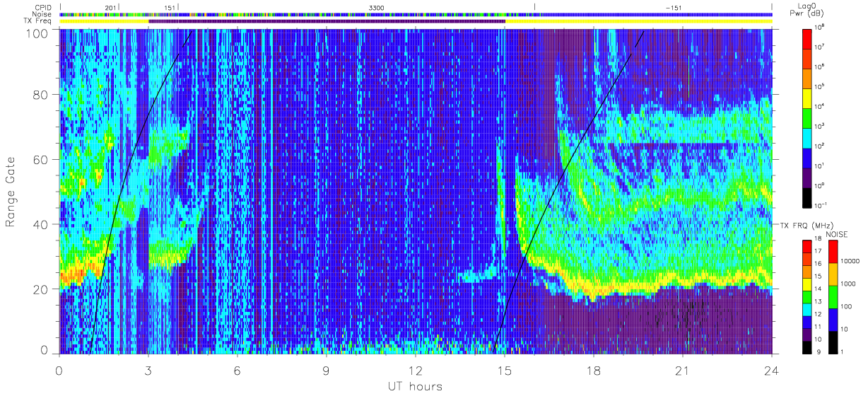This screenshot has height=401, width=868.
Task: Click the 'TX Freq' row label
Action: click(x=38, y=21)
